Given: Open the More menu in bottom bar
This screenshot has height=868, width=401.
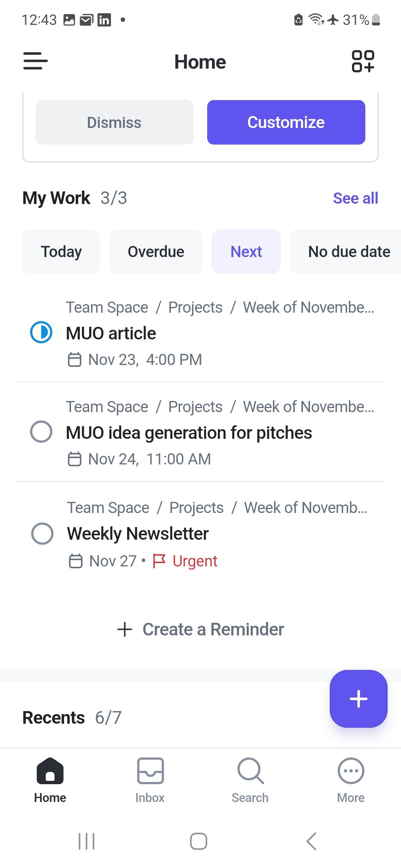Looking at the screenshot, I should click(x=350, y=783).
